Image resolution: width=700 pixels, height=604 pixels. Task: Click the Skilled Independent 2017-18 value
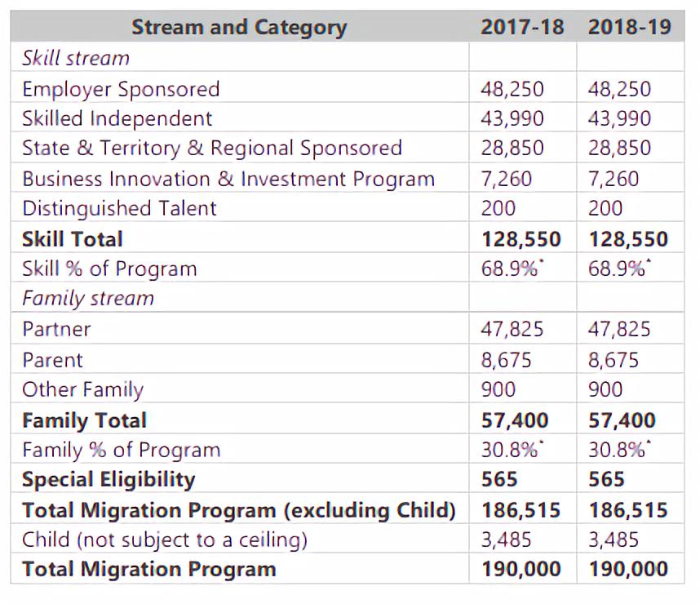512,118
